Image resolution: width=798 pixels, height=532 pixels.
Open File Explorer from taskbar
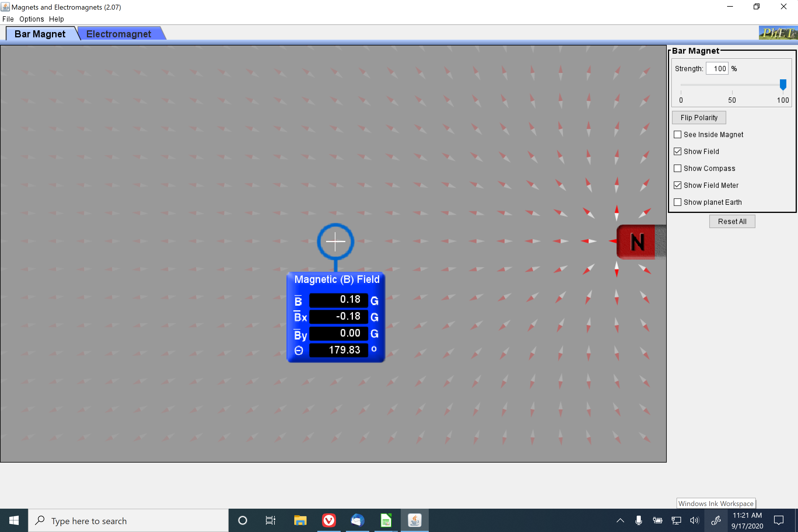300,520
